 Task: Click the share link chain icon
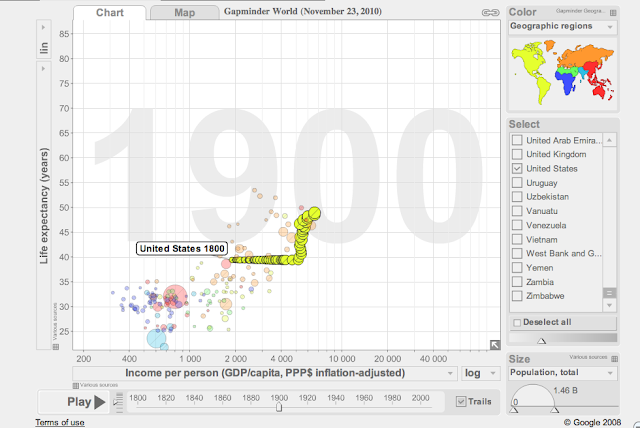pos(490,13)
